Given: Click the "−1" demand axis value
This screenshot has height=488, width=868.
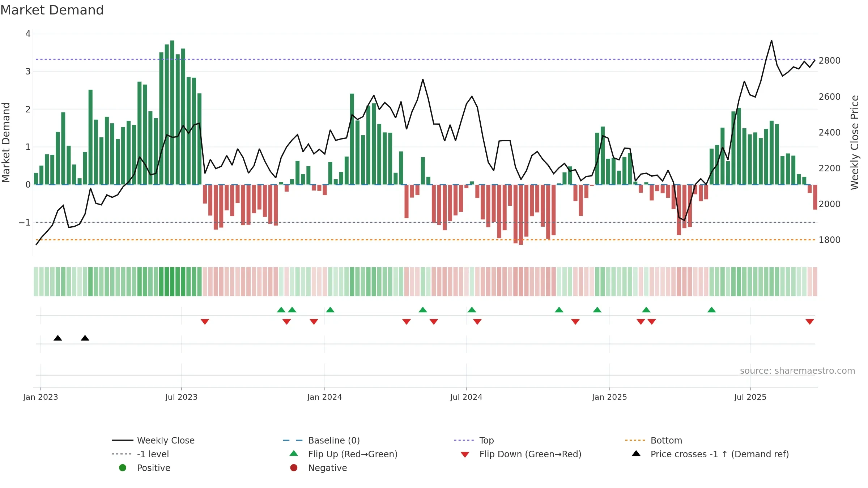Looking at the screenshot, I should 25,223.
